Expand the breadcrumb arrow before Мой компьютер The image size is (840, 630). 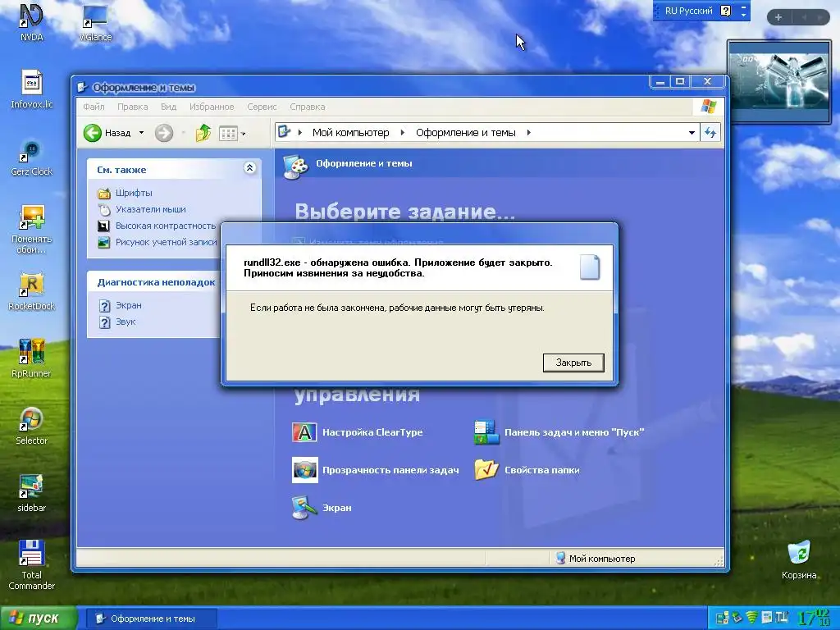click(x=300, y=132)
